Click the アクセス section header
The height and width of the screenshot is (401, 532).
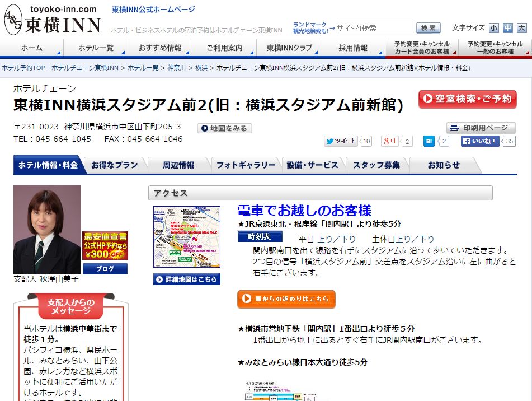pyautogui.click(x=321, y=193)
